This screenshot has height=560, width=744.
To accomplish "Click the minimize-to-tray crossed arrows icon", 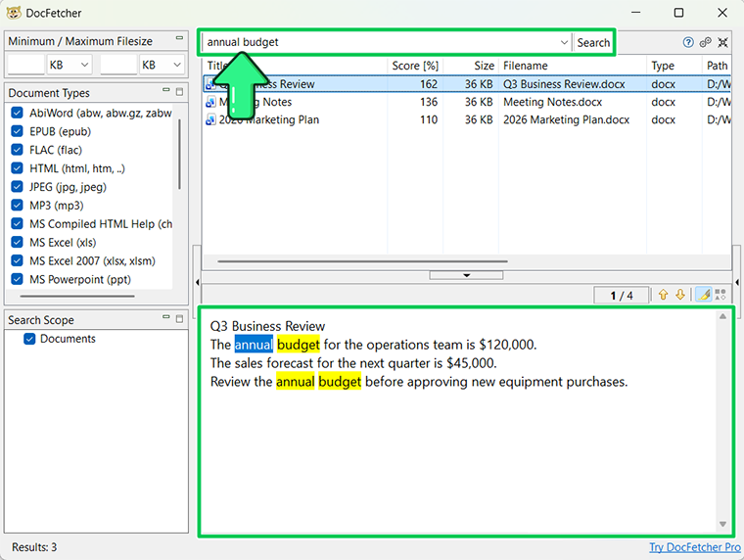I will coord(722,42).
